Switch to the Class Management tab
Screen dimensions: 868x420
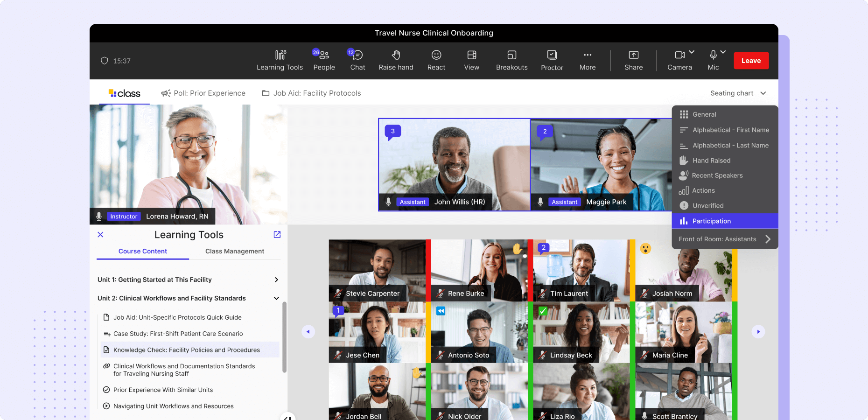point(234,251)
